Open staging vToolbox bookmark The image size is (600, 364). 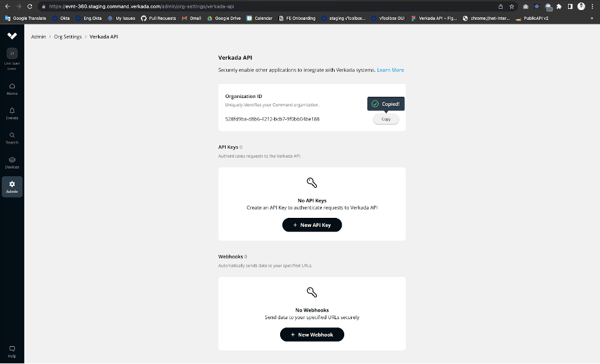pos(344,18)
